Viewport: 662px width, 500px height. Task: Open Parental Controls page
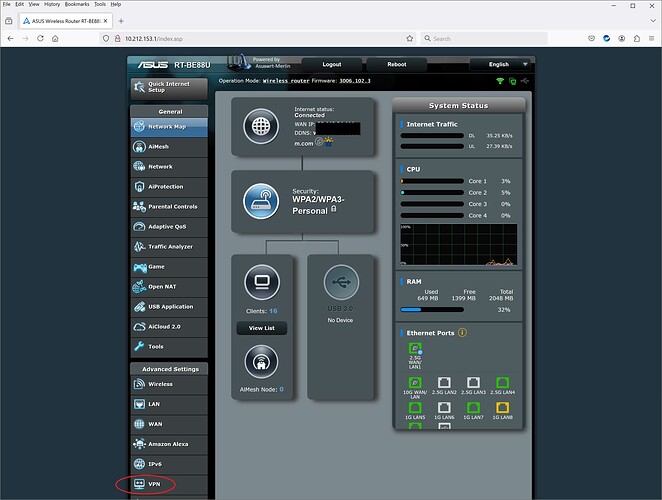[x=169, y=207]
